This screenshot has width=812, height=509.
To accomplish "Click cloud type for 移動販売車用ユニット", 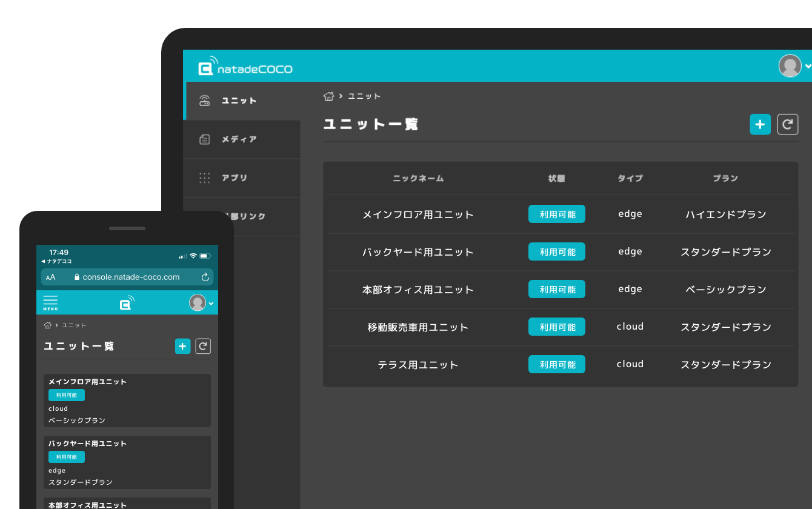I will [x=630, y=327].
